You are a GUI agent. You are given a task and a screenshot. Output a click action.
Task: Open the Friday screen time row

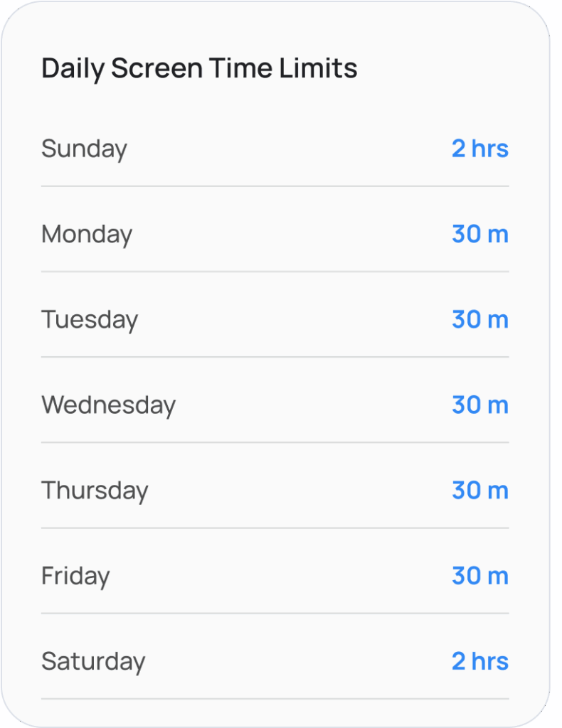pos(275,575)
